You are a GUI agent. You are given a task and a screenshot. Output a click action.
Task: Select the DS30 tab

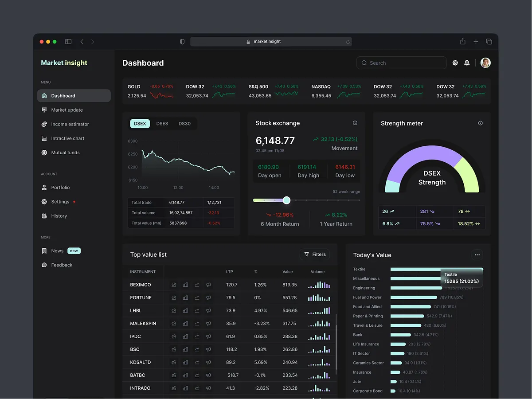point(184,123)
